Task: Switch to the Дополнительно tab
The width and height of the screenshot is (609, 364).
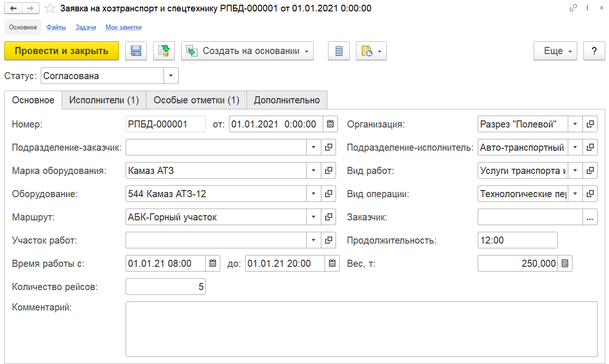Action: click(x=287, y=100)
